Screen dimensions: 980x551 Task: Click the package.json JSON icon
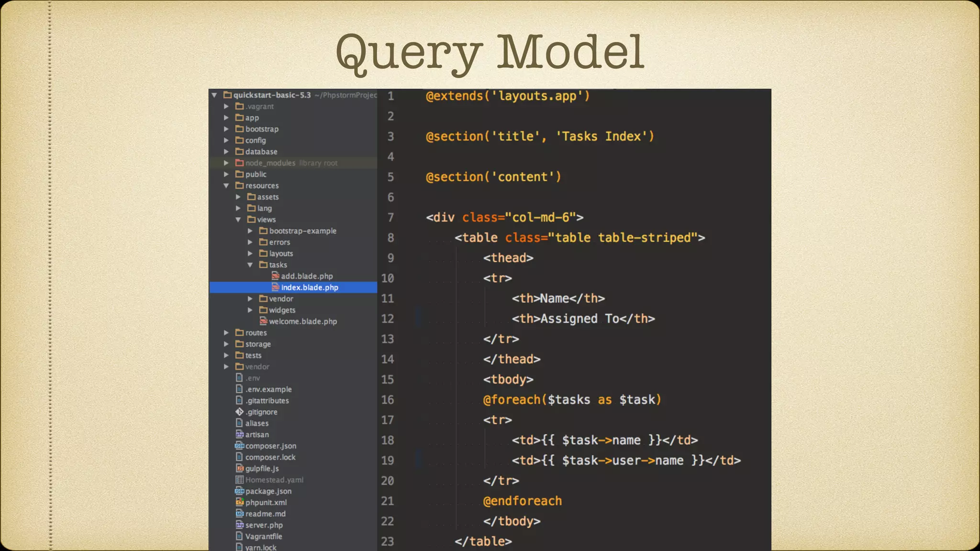(x=240, y=491)
